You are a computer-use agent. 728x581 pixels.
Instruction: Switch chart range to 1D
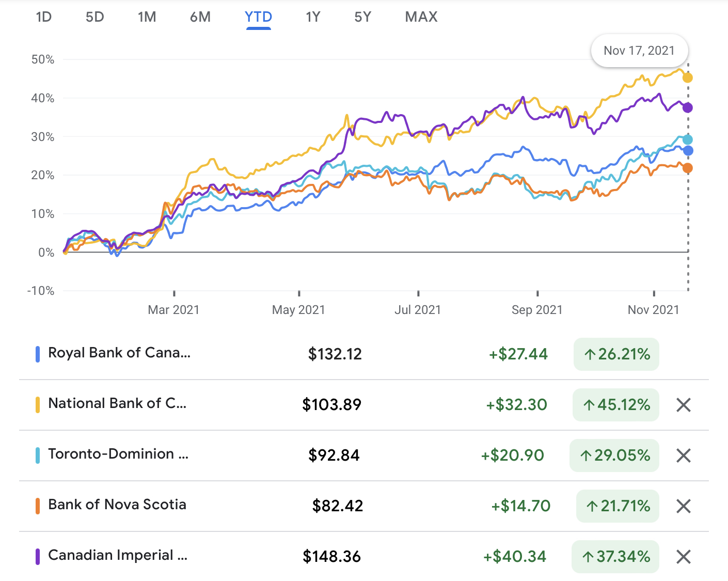(x=44, y=17)
